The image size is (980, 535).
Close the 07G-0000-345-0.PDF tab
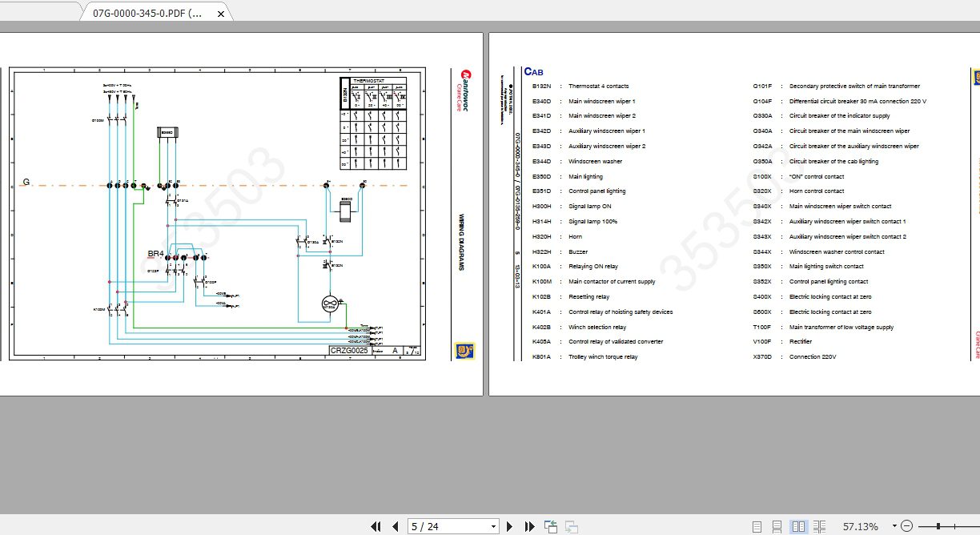221,13
